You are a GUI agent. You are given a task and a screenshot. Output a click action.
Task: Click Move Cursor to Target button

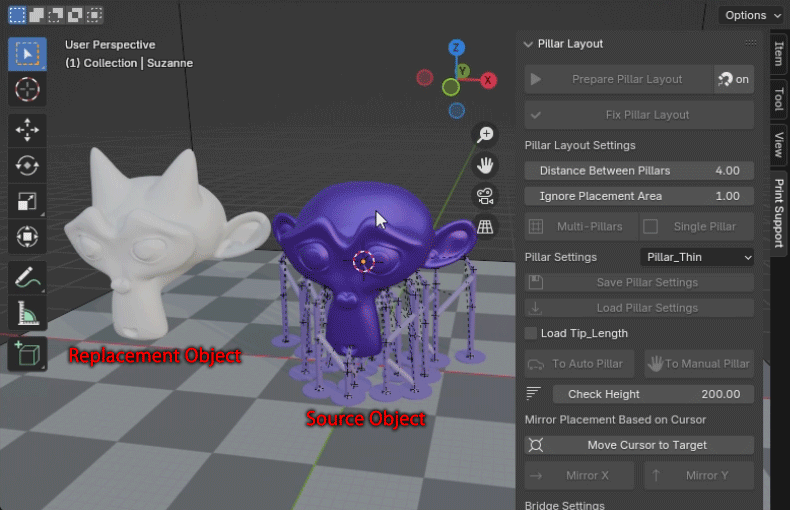(639, 445)
